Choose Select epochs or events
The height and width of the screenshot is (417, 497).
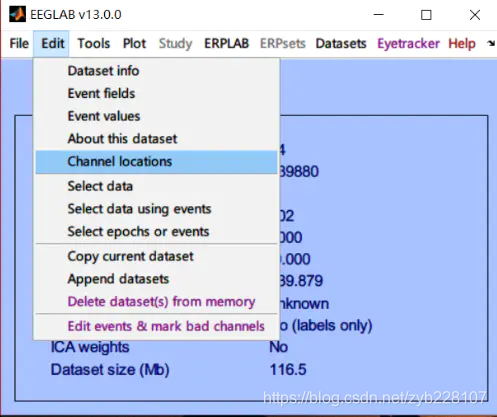pyautogui.click(x=156, y=232)
